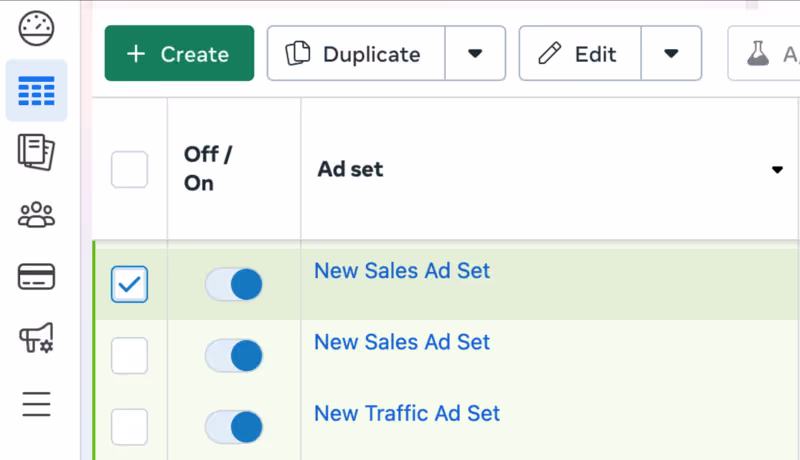Turn off the second New Sales Ad Set toggle
This screenshot has width=800, height=460.
click(234, 355)
